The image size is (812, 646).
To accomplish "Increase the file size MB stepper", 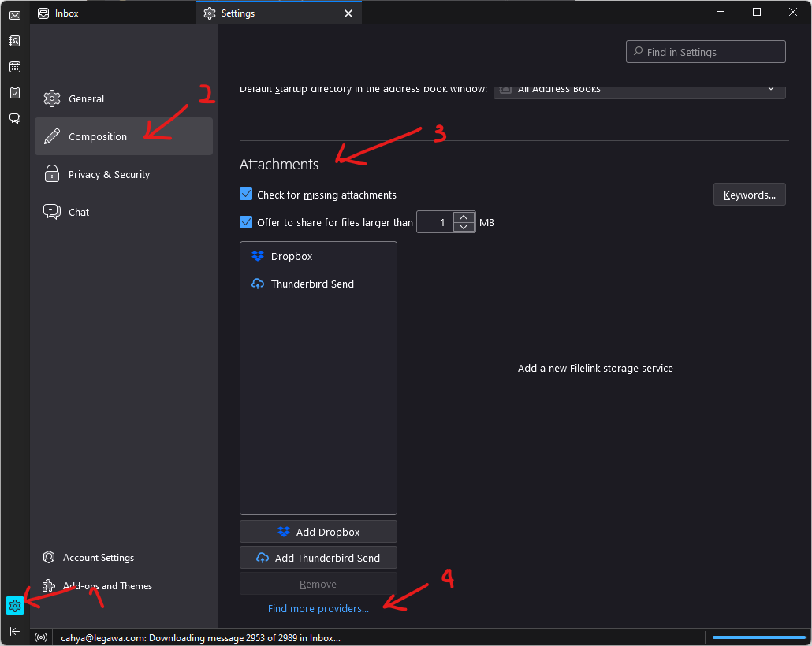I will [x=464, y=217].
